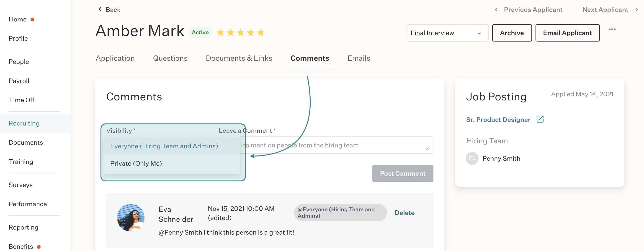Click Penny Smith's PS avatar

coord(472,158)
